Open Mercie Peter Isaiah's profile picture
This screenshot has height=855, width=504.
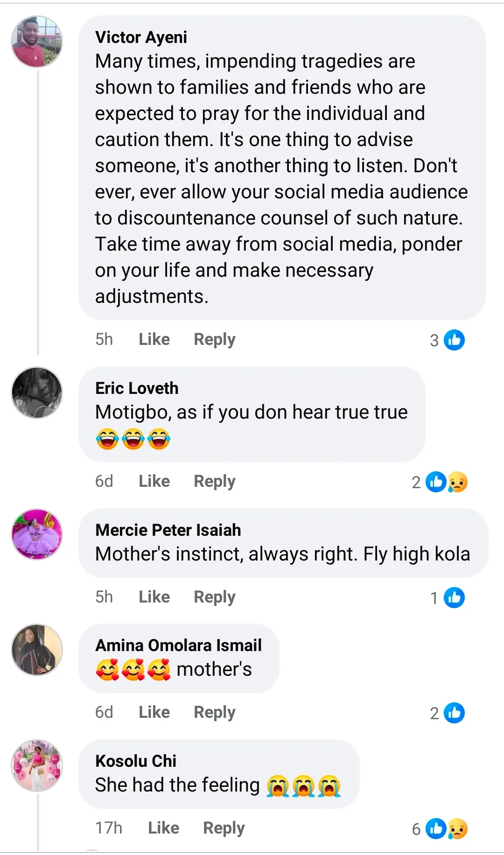(37, 534)
